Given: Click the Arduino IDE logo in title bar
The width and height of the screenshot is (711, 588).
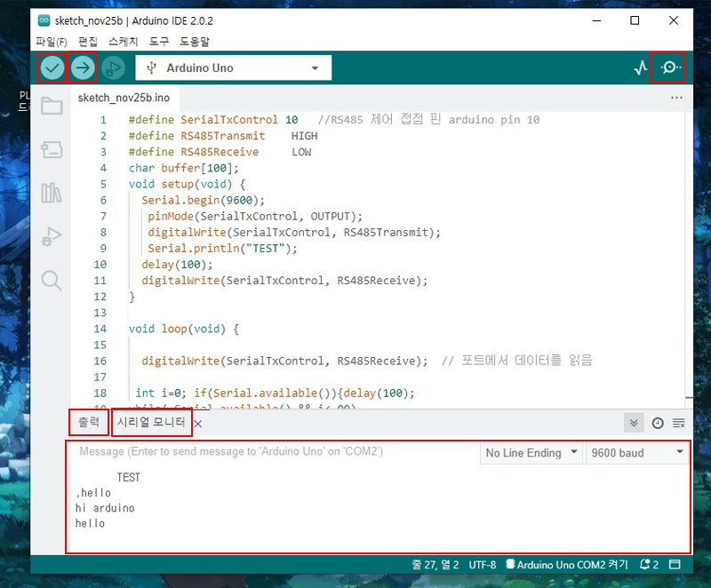Looking at the screenshot, I should pos(44,20).
